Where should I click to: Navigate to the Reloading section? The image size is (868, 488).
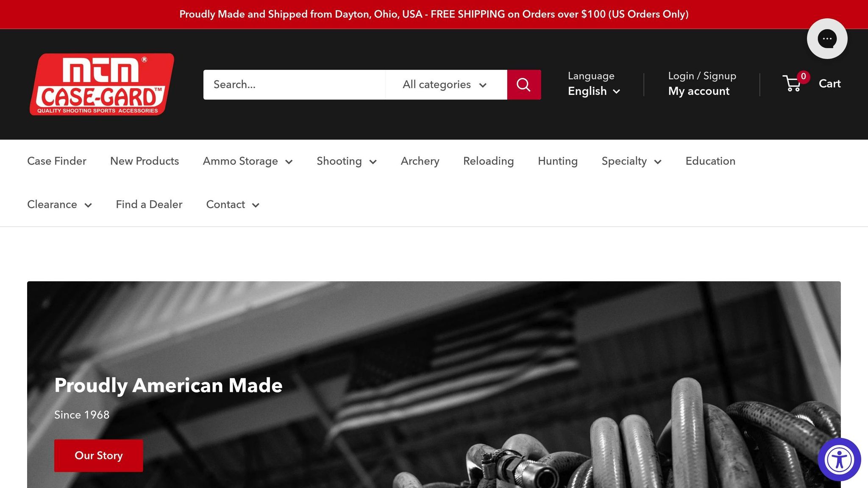coord(488,161)
